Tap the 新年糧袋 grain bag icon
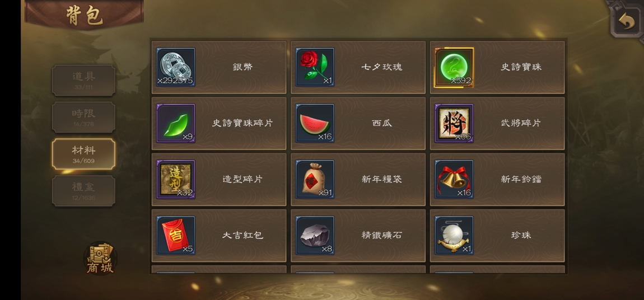The width and height of the screenshot is (644, 300). coord(315,179)
